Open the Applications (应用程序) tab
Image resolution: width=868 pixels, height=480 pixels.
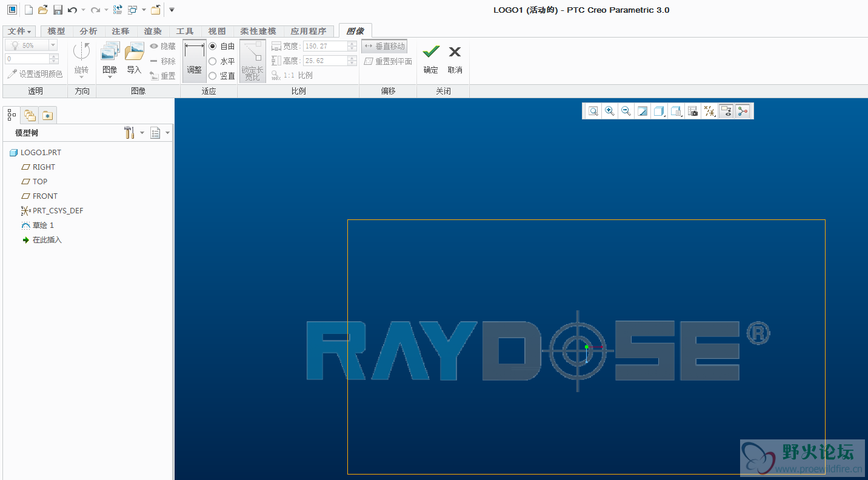(x=309, y=31)
